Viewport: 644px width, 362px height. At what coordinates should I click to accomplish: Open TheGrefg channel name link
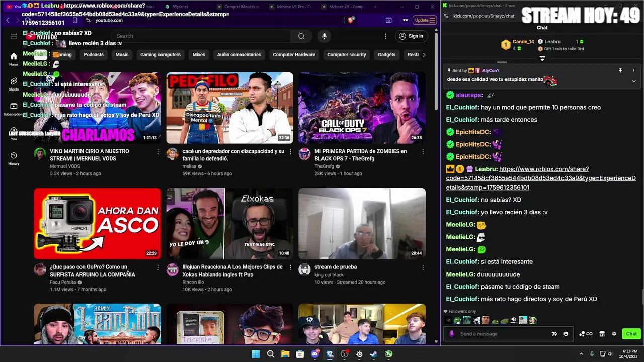click(324, 166)
